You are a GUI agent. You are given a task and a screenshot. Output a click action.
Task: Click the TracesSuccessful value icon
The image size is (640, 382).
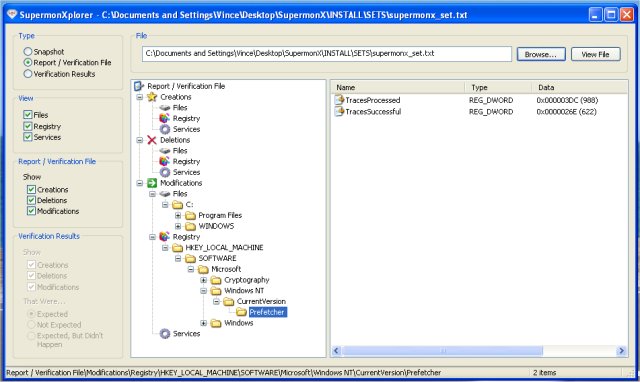tap(339, 111)
